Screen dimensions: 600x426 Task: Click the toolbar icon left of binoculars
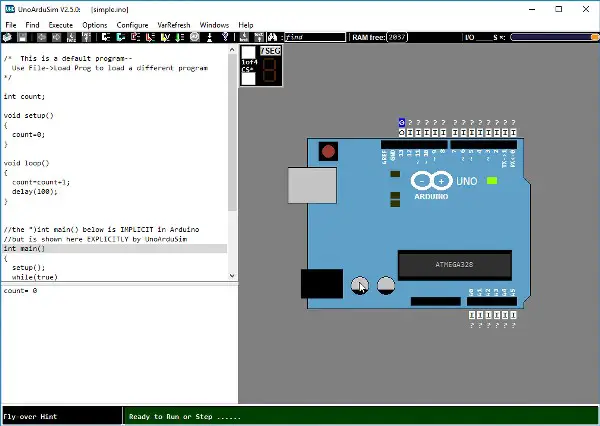click(259, 37)
